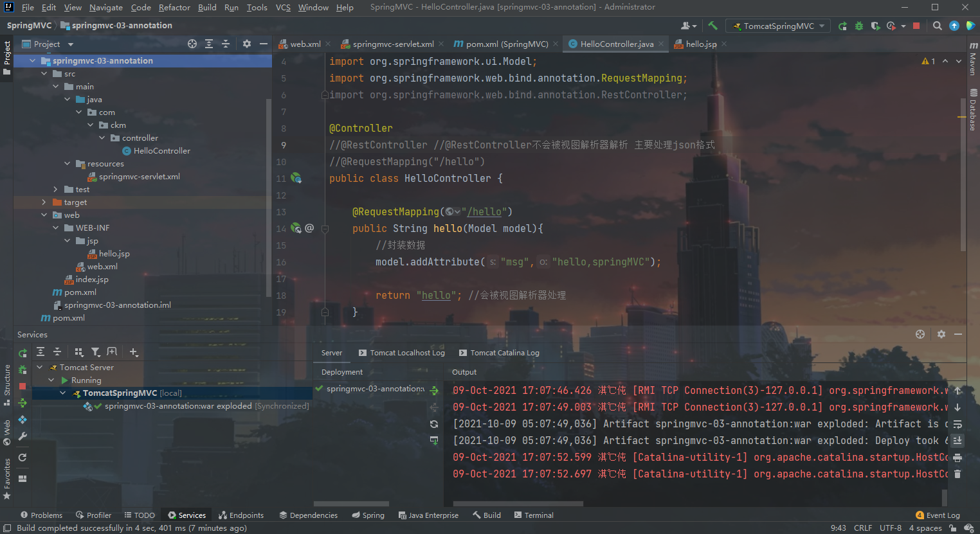
Task: Click the run gutter icon beside hello method
Action: (296, 228)
